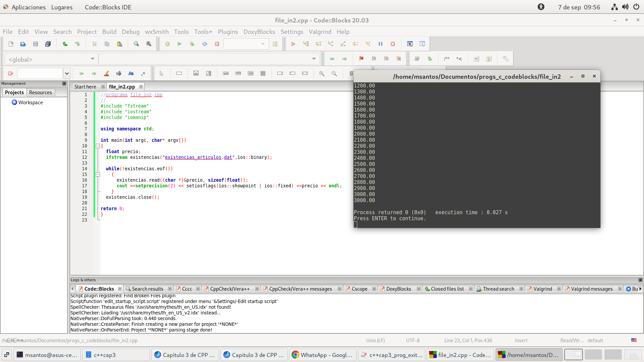This screenshot has width=644, height=362.
Task: Click the Save all files icon
Action: pyautogui.click(x=48, y=44)
